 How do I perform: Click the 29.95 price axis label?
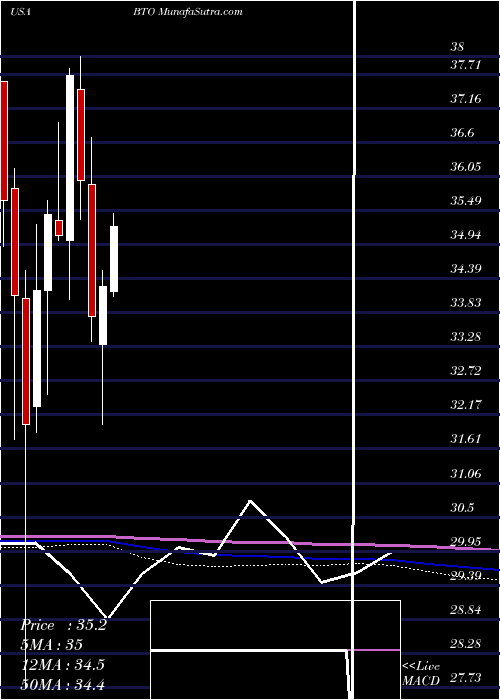click(x=465, y=542)
